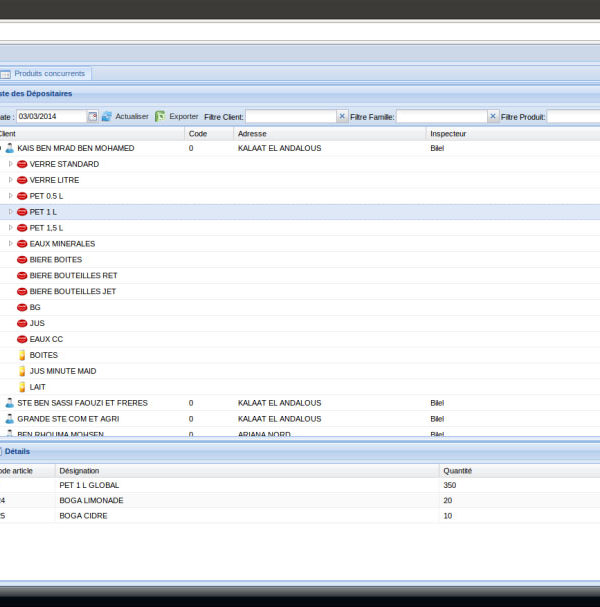
Task: Switch to the Produits concurrents tab
Action: (48, 74)
